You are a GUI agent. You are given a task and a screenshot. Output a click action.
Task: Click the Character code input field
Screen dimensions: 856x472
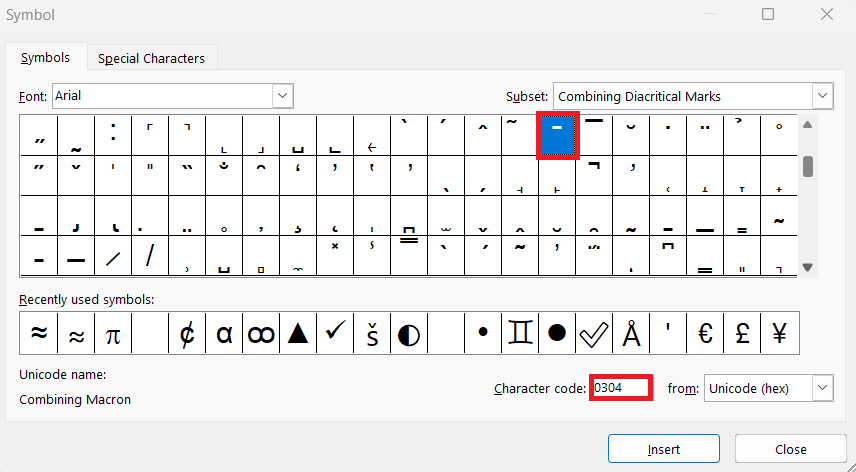pyautogui.click(x=621, y=388)
